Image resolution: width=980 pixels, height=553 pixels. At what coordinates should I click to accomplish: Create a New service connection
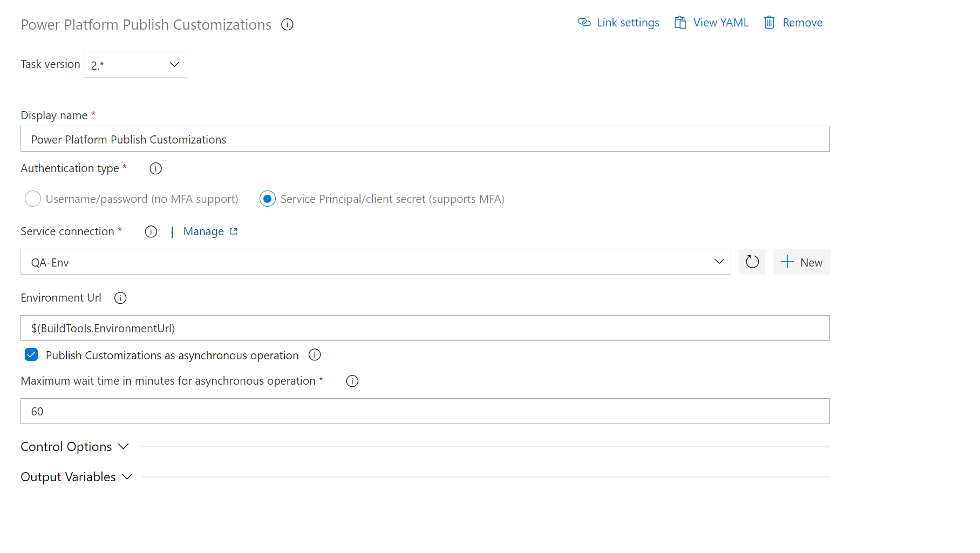pos(801,262)
